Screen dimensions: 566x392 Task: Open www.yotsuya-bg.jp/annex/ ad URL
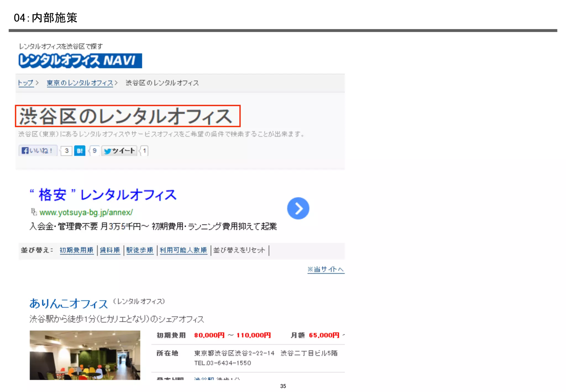point(86,212)
